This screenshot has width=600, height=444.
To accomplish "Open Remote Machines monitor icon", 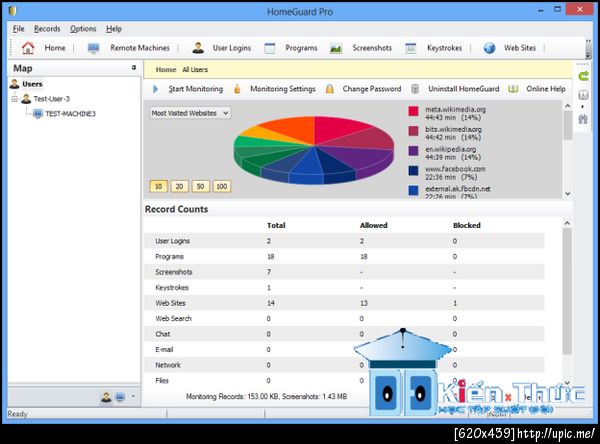I will click(93, 48).
